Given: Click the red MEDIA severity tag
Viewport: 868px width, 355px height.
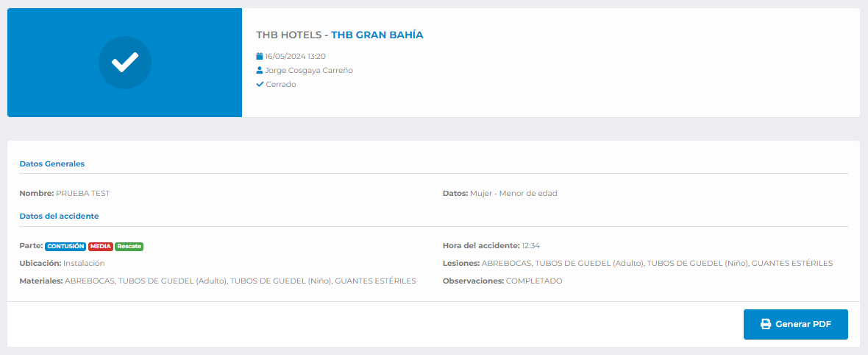Looking at the screenshot, I should pyautogui.click(x=101, y=246).
